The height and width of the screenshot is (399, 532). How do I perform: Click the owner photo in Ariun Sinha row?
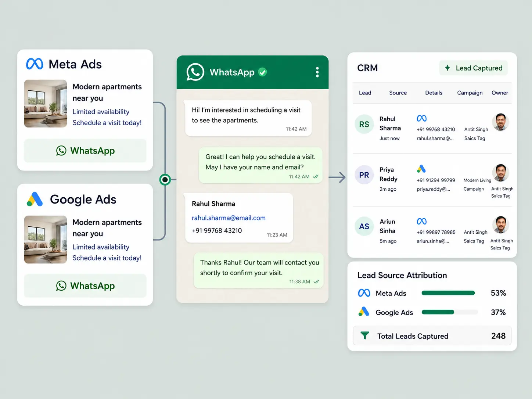pos(500,225)
